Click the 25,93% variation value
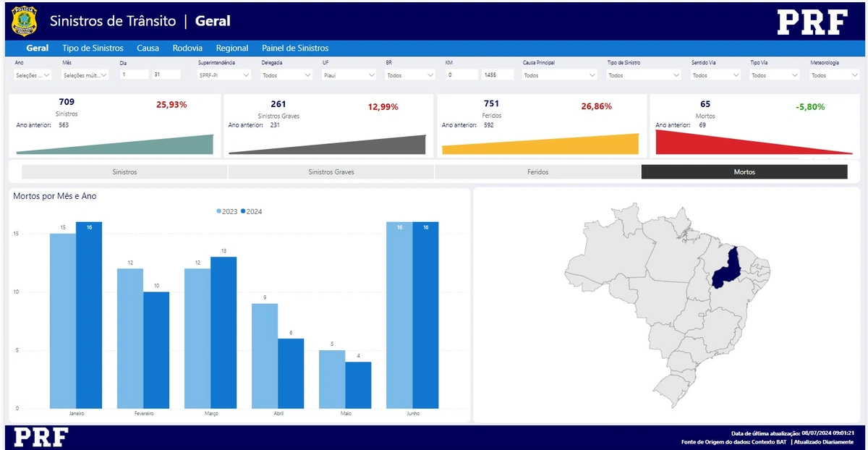Image resolution: width=868 pixels, height=450 pixels. pyautogui.click(x=171, y=105)
